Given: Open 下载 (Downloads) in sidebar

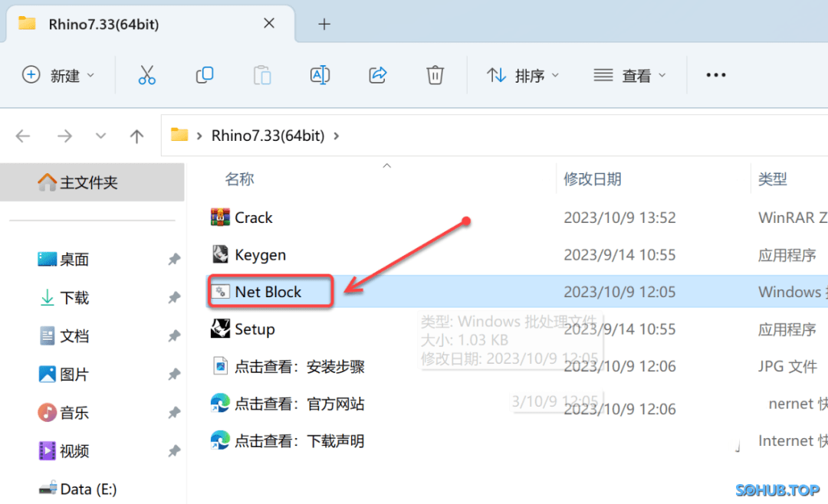Looking at the screenshot, I should point(74,298).
